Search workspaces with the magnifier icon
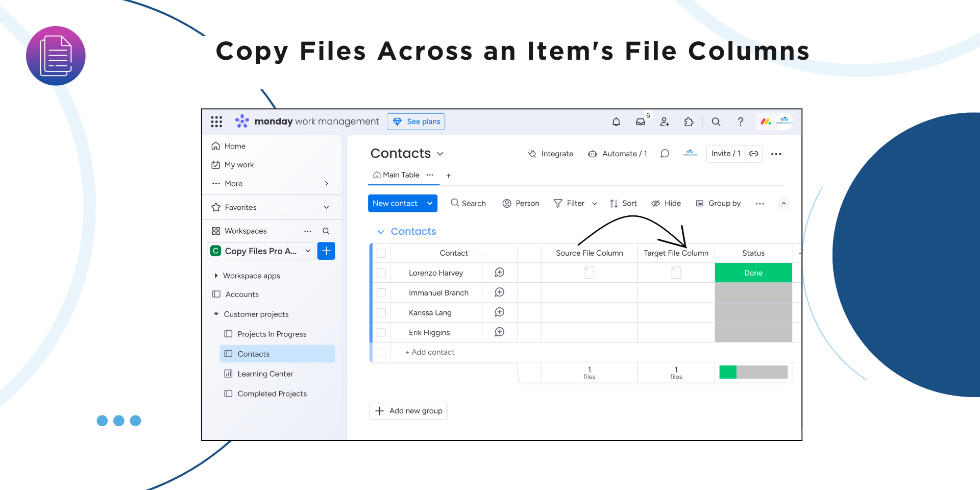 click(x=326, y=231)
